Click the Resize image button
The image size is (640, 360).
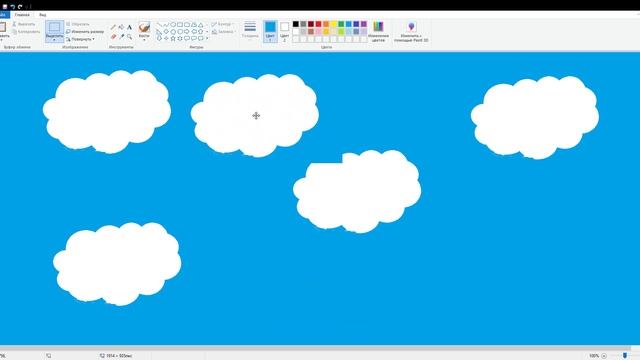pos(85,31)
